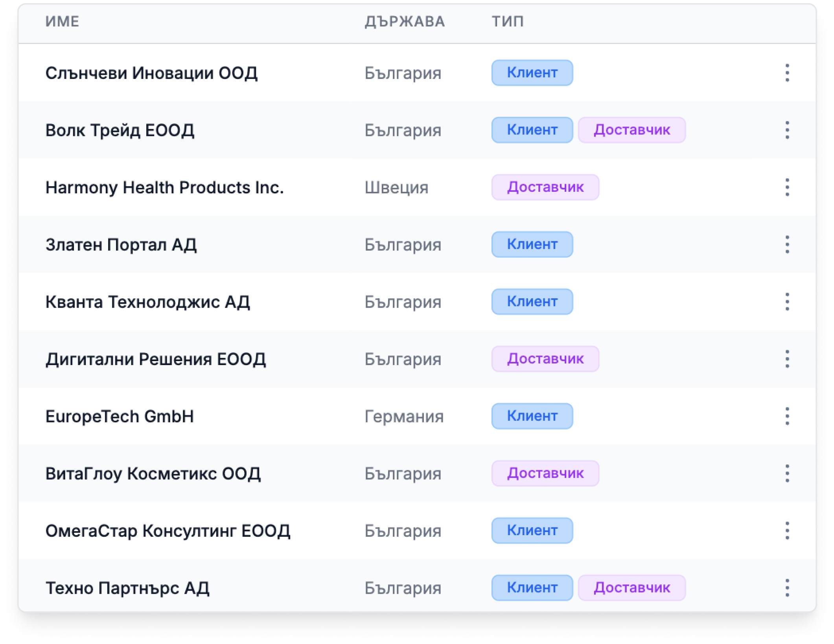834x644 pixels.
Task: Click Клиент tag on Слънчеви Иновации row
Action: point(532,73)
